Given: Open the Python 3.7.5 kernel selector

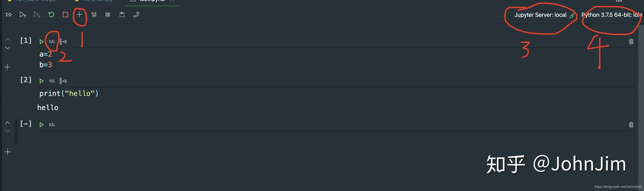Looking at the screenshot, I should [x=611, y=15].
